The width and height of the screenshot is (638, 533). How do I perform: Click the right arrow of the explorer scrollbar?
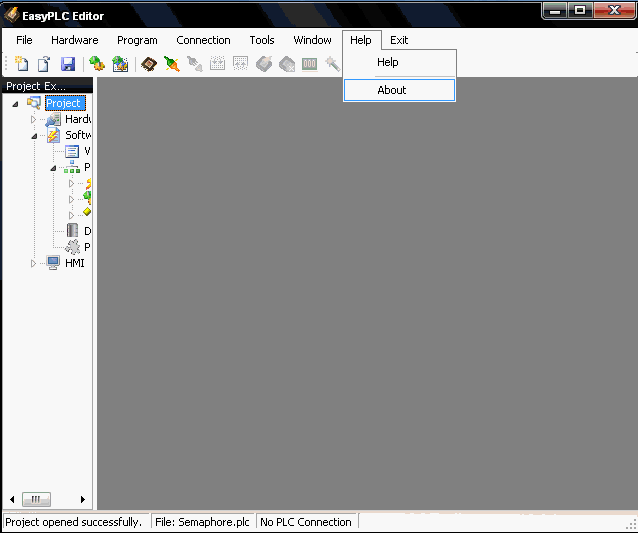coord(83,499)
